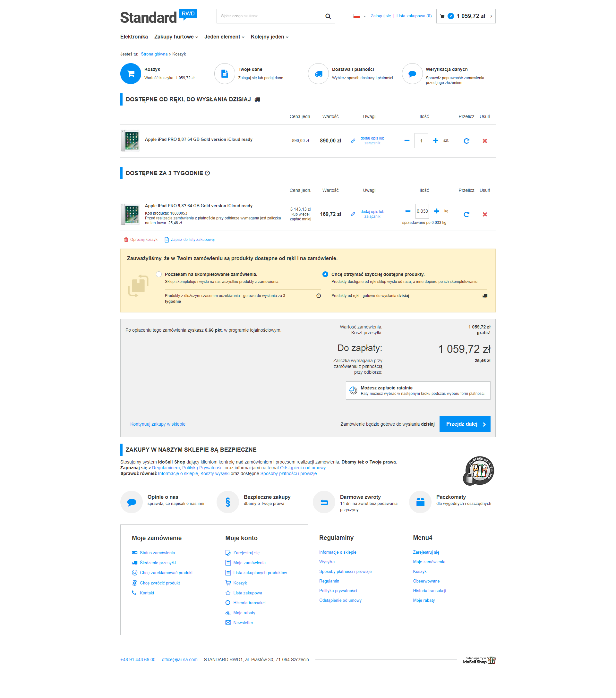The width and height of the screenshot is (616, 698).
Task: Click the Twoje dane document step icon
Action: tap(225, 73)
